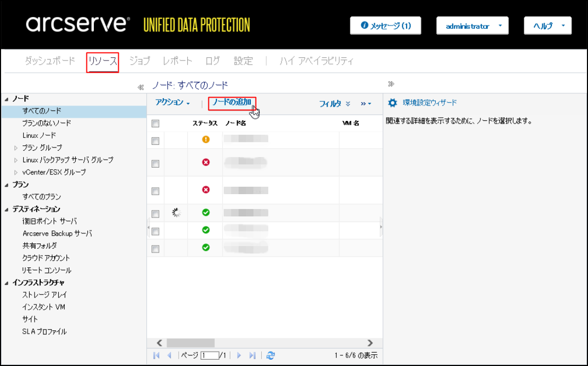588x366 pixels.
Task: Open the toolbar overflow » menu
Action: pos(366,103)
